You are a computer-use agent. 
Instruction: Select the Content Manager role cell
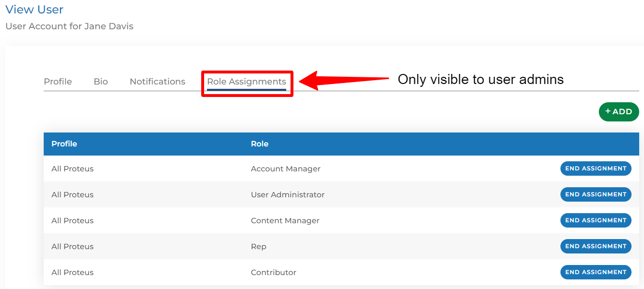[x=285, y=221]
